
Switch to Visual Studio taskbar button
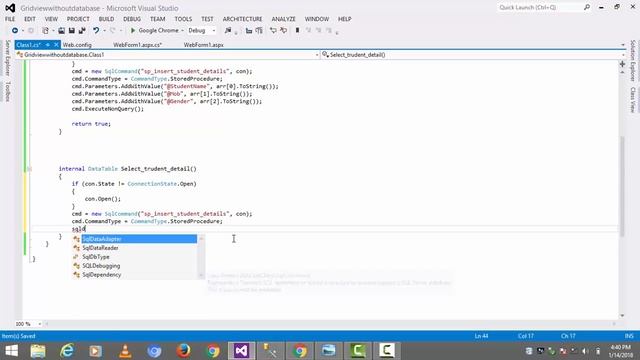coord(241,351)
